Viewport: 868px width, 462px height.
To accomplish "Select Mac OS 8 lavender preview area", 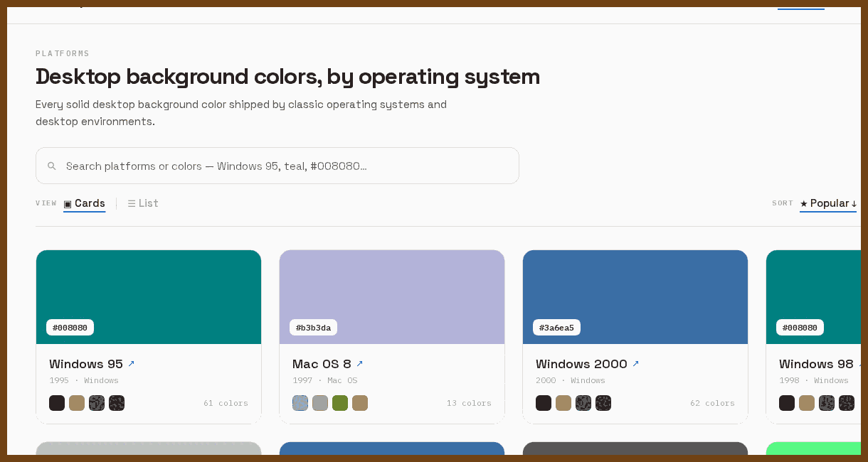I will (392, 297).
